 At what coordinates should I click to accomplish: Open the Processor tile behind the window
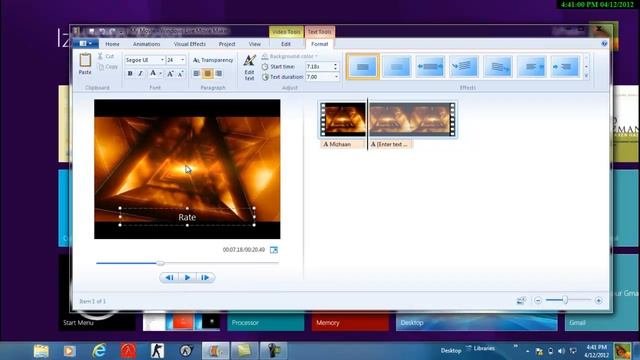click(266, 322)
